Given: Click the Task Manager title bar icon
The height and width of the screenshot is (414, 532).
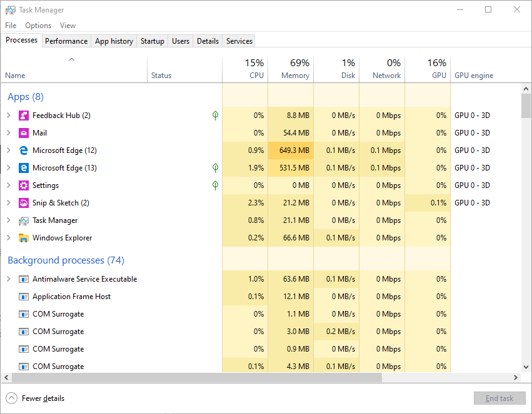Looking at the screenshot, I should point(10,10).
